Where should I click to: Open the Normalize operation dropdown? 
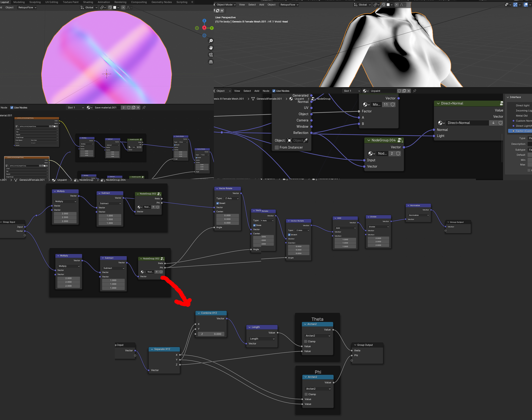419,215
